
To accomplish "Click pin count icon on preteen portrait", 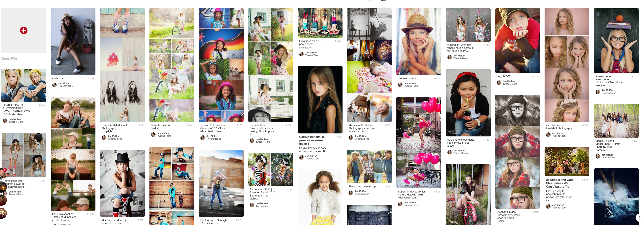I will pos(437,79).
